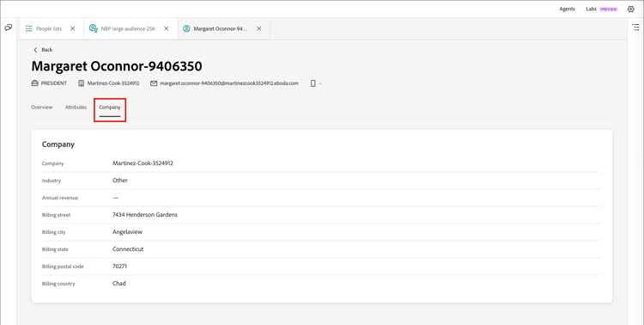644x325 pixels.
Task: Open the list panel icon on right rail
Action: [x=635, y=28]
